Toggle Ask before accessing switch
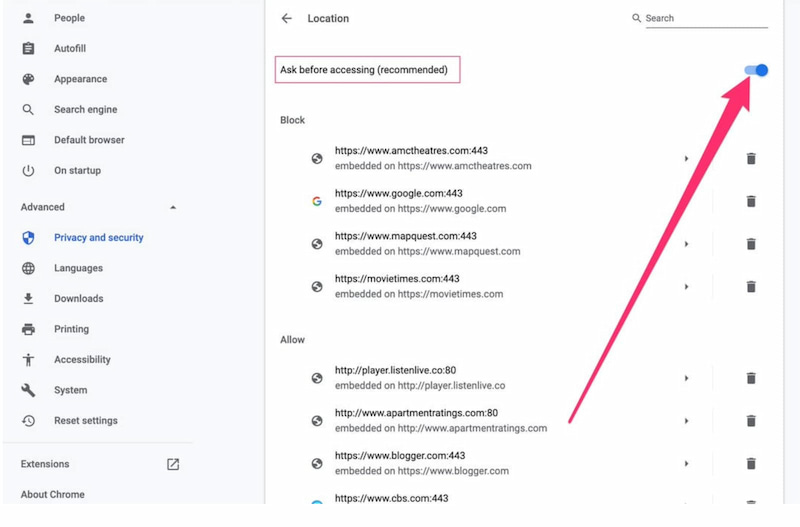Image resolution: width=800 pixels, height=527 pixels. pyautogui.click(x=756, y=70)
